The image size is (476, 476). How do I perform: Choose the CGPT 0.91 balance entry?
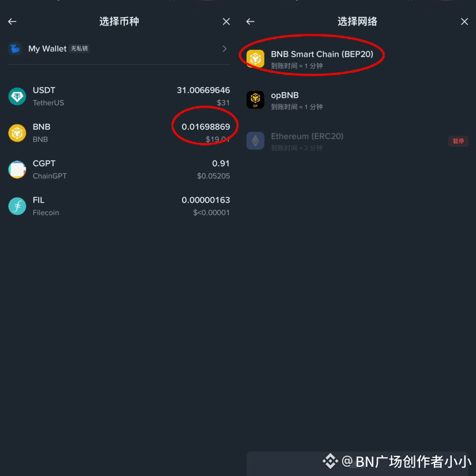pos(119,169)
